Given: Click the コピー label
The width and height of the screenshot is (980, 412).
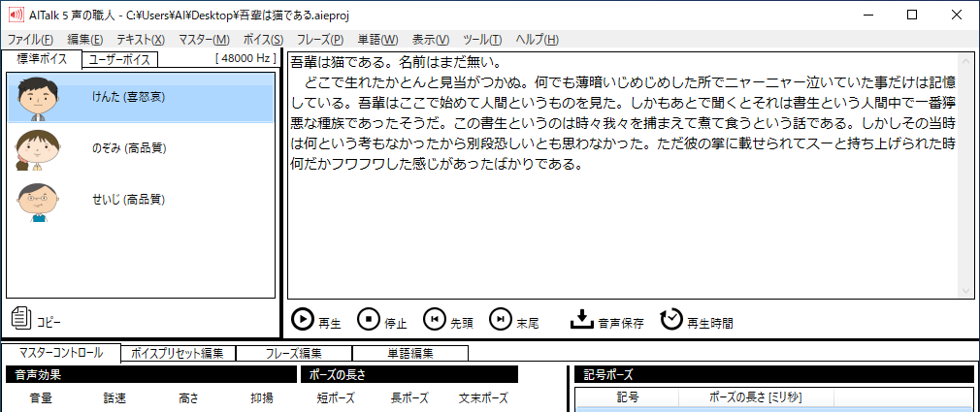Looking at the screenshot, I should click(49, 322).
